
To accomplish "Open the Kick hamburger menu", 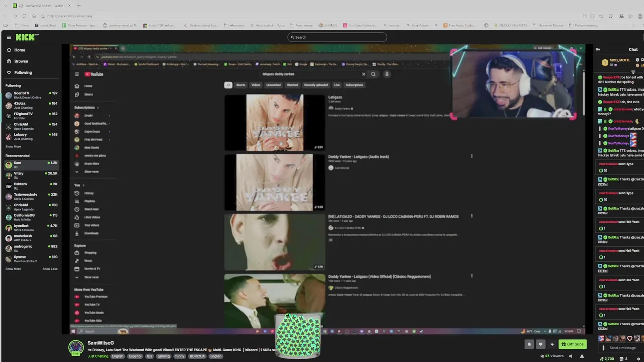I will 9,37.
